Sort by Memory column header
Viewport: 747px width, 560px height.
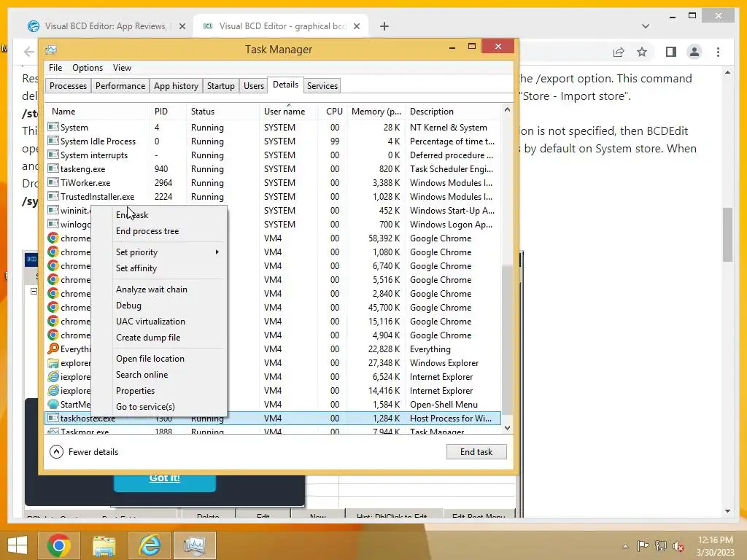coord(376,112)
